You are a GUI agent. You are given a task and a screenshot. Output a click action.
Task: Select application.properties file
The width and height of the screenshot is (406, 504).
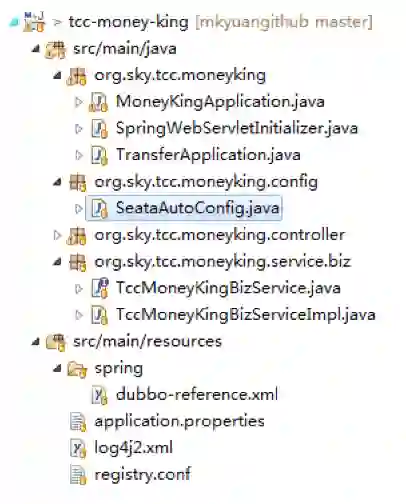(x=179, y=421)
